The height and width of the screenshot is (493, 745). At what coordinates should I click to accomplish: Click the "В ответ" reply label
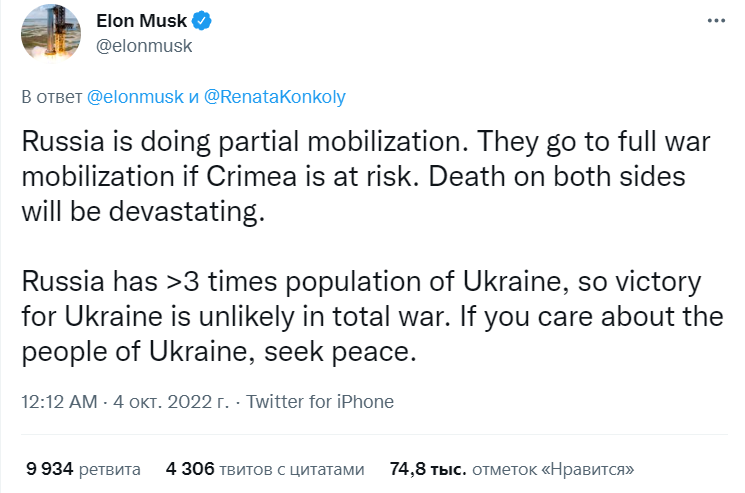point(52,97)
